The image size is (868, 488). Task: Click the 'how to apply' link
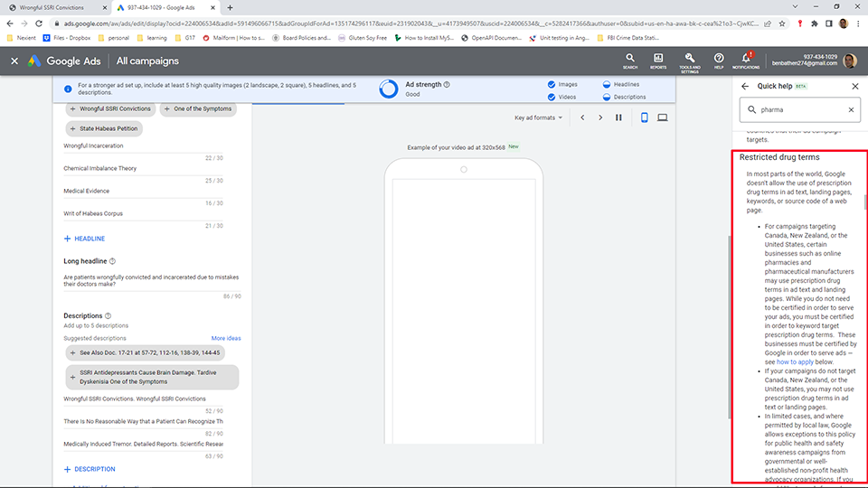pos(794,361)
